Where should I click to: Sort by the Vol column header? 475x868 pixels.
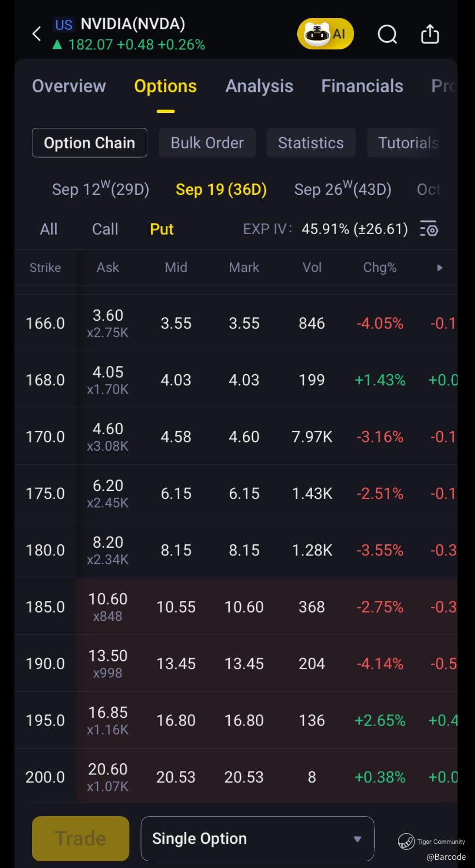tap(312, 268)
